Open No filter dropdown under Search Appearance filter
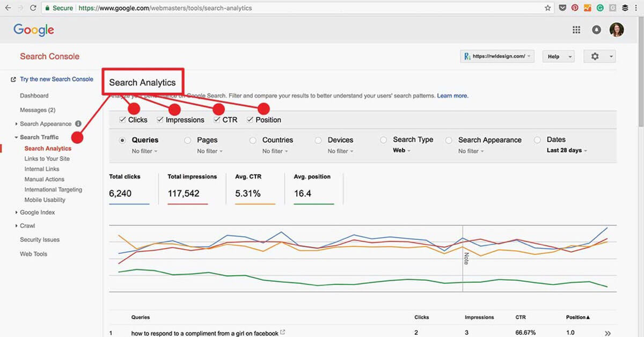Screen dimensions: 644x337 point(471,151)
